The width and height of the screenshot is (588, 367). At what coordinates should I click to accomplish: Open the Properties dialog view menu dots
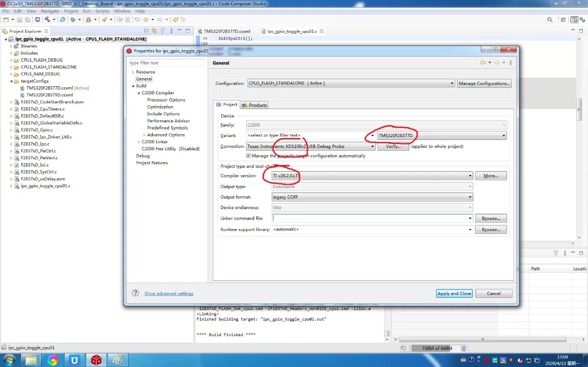pos(511,63)
